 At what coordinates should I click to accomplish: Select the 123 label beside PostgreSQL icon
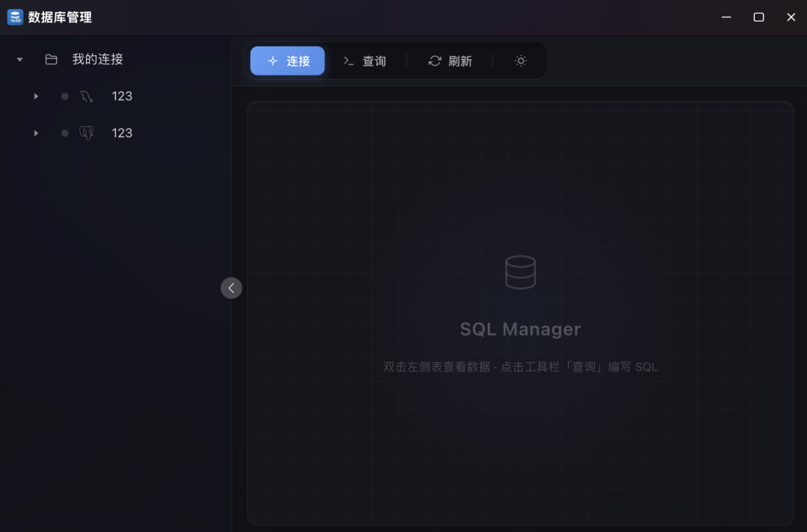(122, 133)
